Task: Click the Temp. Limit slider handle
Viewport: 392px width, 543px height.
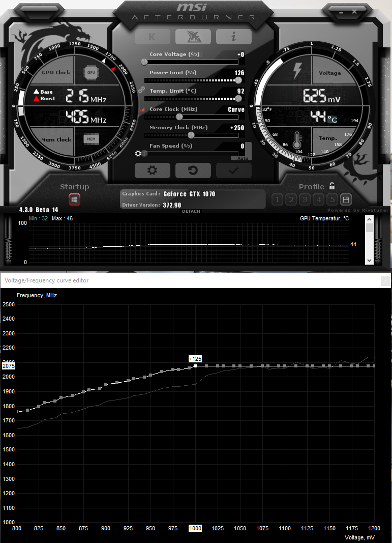Action: 238,99
